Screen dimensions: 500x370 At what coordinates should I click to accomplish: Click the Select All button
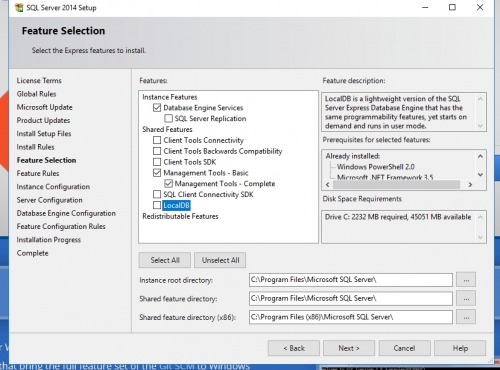tap(165, 260)
